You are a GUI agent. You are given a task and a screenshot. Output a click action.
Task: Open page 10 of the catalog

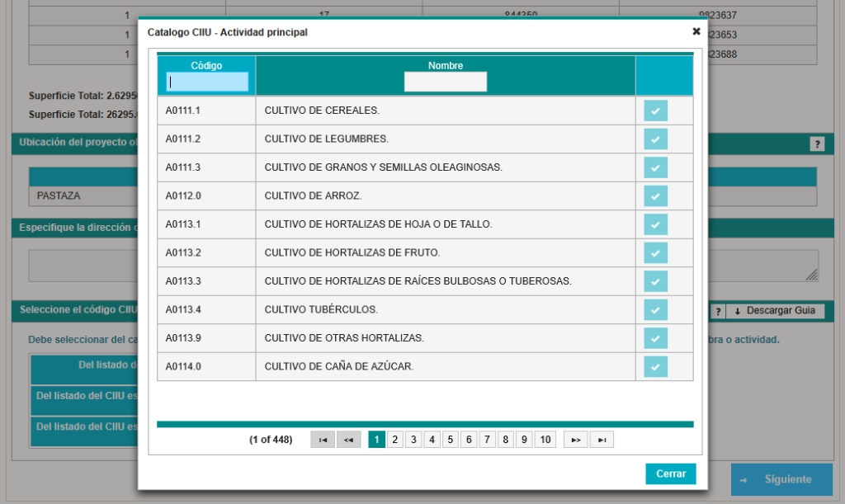point(545,440)
